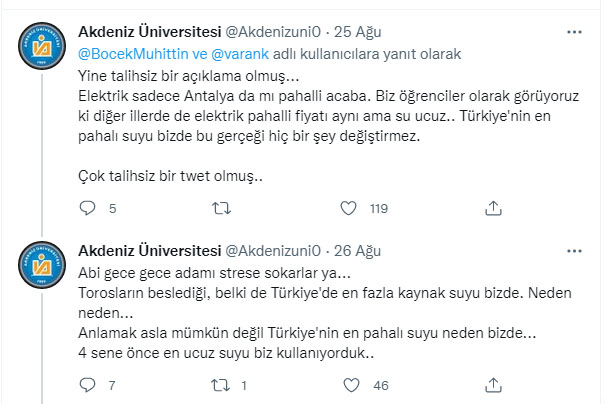
Task: Reply to the first tweet with 5 replies
Action: (x=86, y=209)
